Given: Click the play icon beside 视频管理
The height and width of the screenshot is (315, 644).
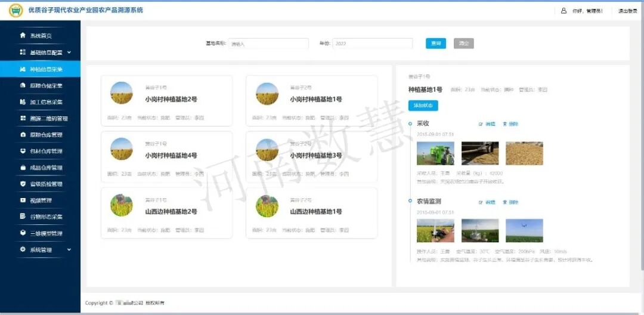Looking at the screenshot, I should pyautogui.click(x=23, y=200).
